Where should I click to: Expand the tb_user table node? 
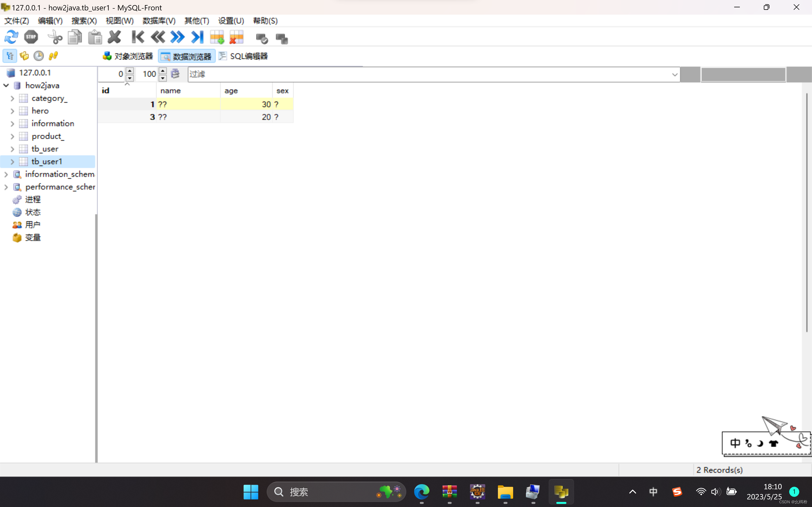[12, 149]
